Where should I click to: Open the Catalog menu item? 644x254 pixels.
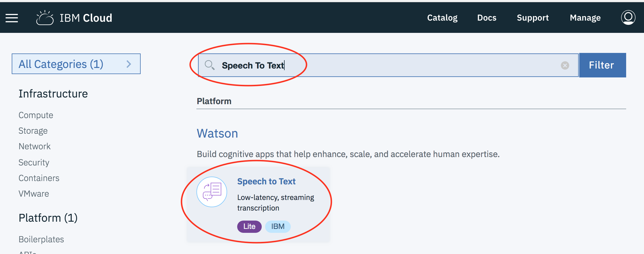442,18
